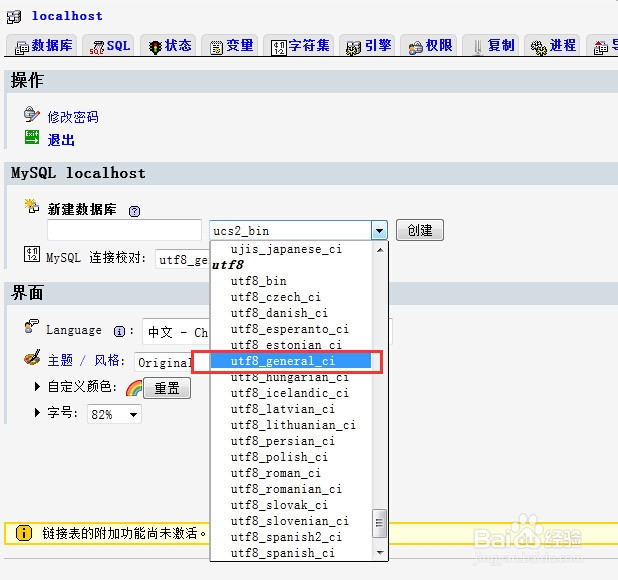Click the info icon next to Language
Screen dimensions: 618x580
pyautogui.click(x=119, y=331)
